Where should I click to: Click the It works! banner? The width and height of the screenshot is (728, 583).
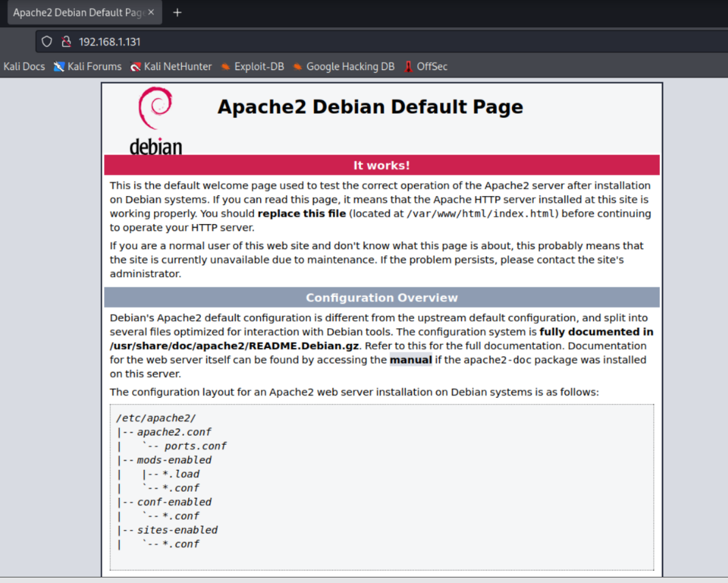point(381,166)
